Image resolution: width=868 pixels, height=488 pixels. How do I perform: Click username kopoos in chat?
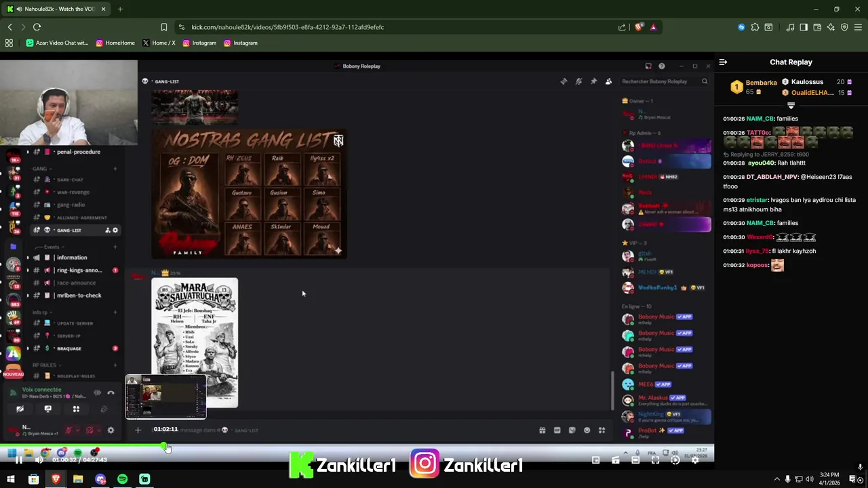757,265
